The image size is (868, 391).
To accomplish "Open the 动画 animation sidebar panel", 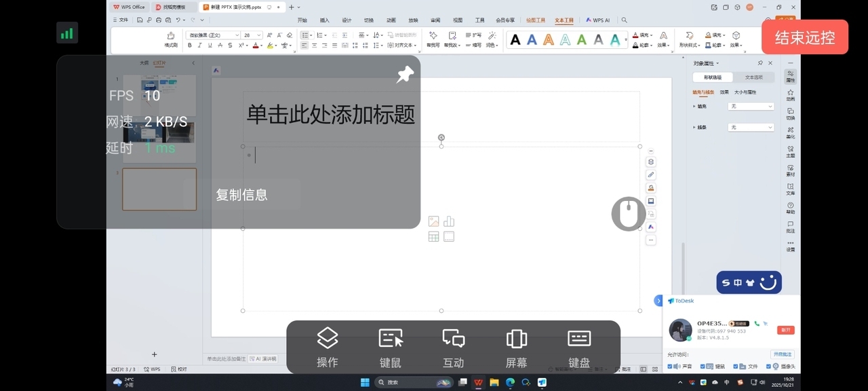I will (x=791, y=94).
